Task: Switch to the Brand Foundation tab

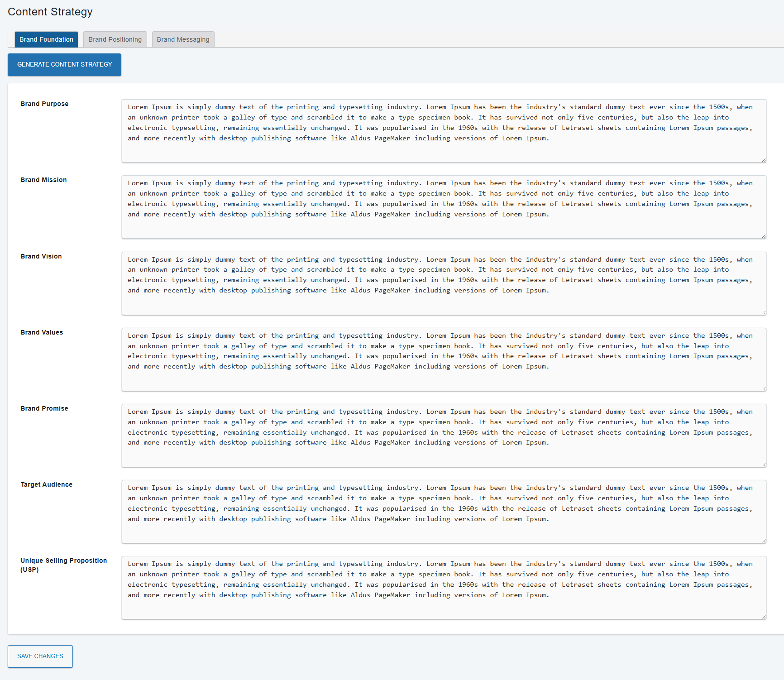Action: [46, 39]
